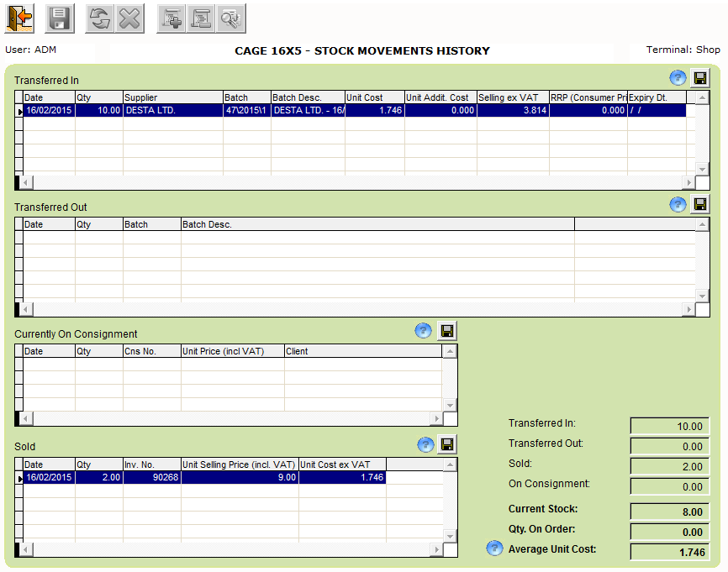
Task: Select invoice 90268 cell in Sold grid
Action: pyautogui.click(x=151, y=478)
